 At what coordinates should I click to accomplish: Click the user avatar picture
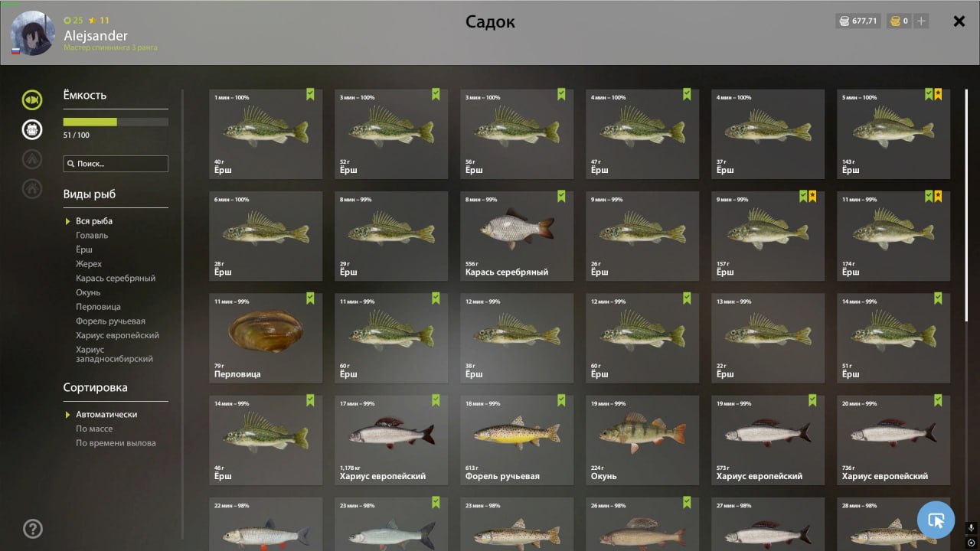tap(33, 32)
